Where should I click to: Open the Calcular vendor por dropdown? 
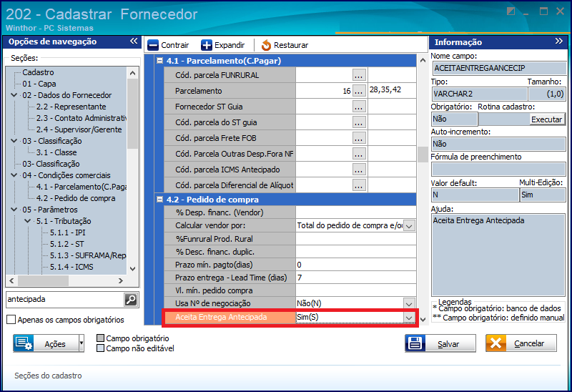pyautogui.click(x=409, y=226)
